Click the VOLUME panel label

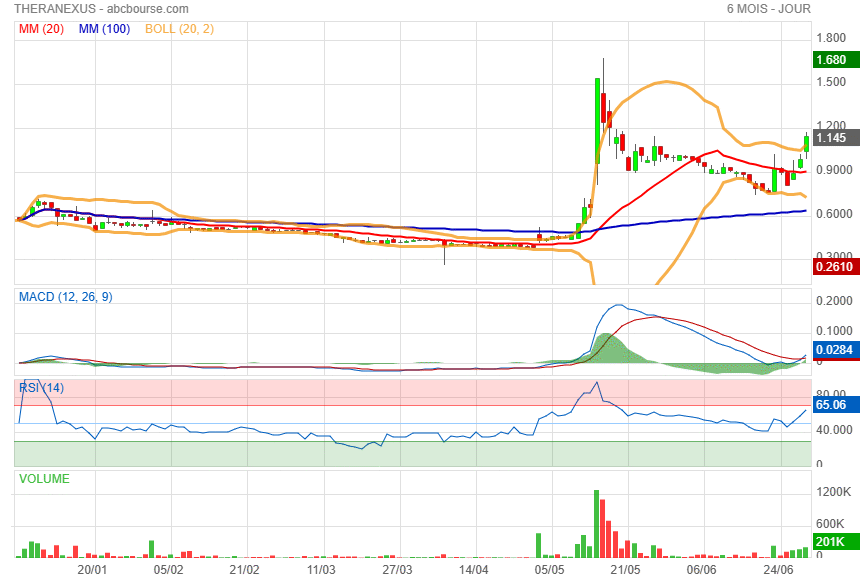point(44,478)
